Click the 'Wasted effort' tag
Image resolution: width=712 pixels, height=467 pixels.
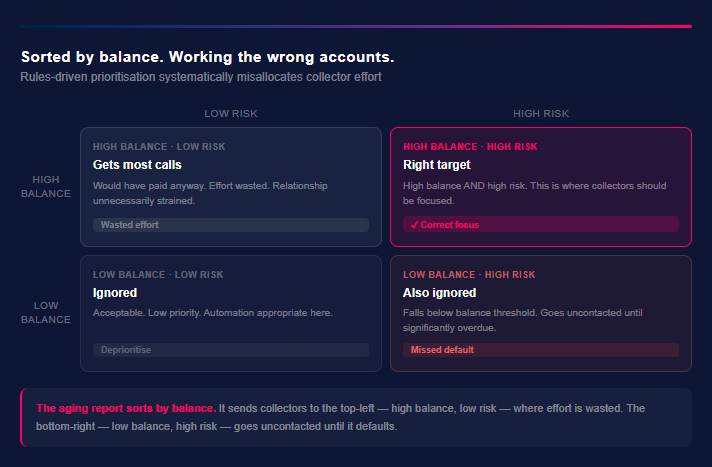tap(231, 225)
